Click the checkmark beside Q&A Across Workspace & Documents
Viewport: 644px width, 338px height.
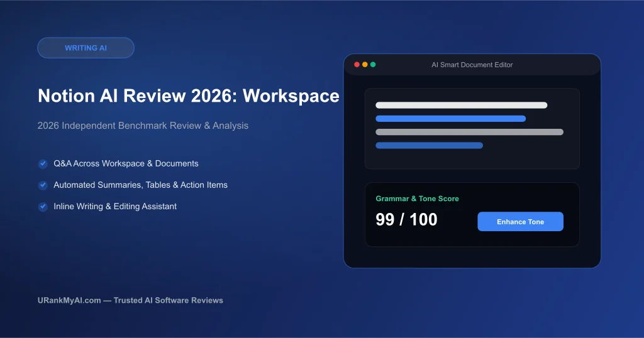click(x=43, y=164)
